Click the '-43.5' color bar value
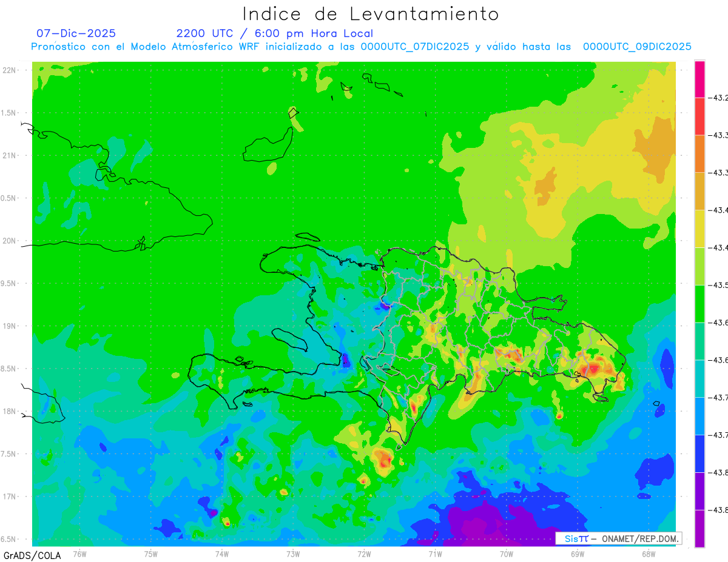Viewport: 728px width, 562px height. click(719, 285)
